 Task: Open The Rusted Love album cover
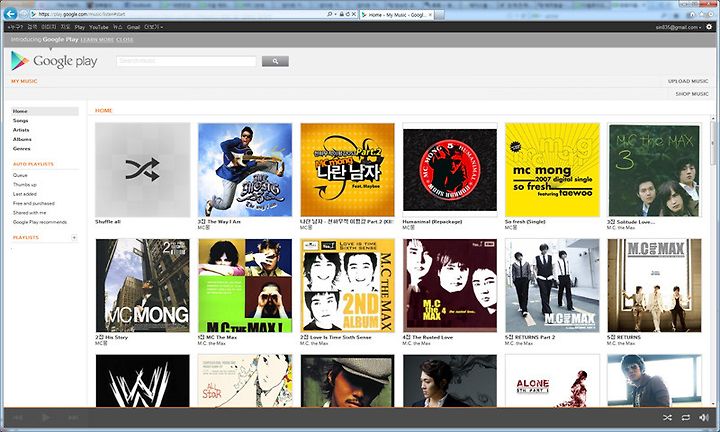[x=450, y=285]
